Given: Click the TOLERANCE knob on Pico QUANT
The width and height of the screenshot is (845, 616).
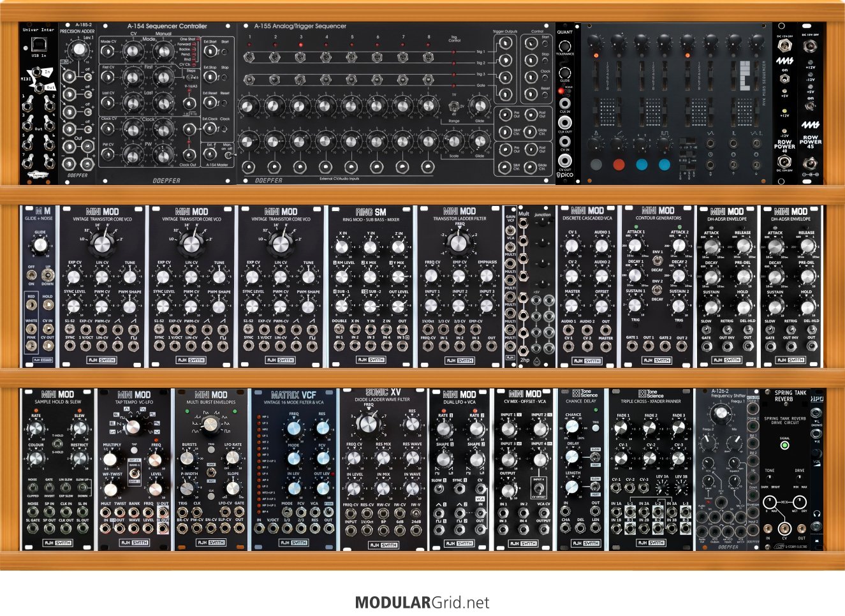Looking at the screenshot, I should pyautogui.click(x=564, y=45).
